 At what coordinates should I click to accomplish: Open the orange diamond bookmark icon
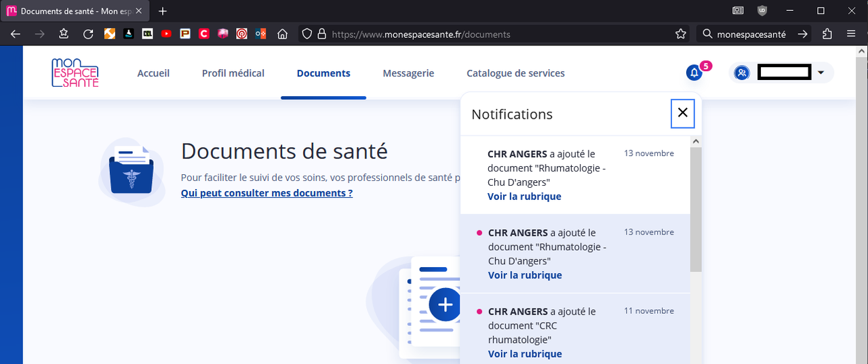tap(109, 34)
